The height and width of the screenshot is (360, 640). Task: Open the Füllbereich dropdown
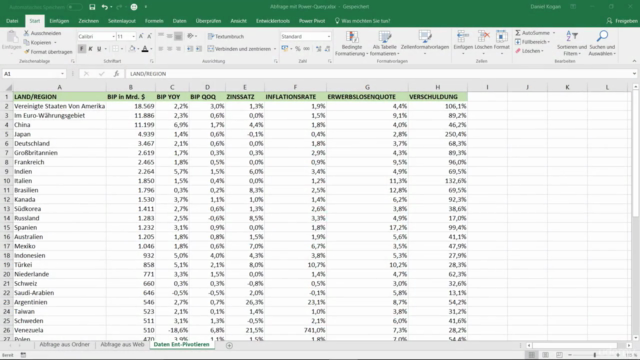click(549, 42)
